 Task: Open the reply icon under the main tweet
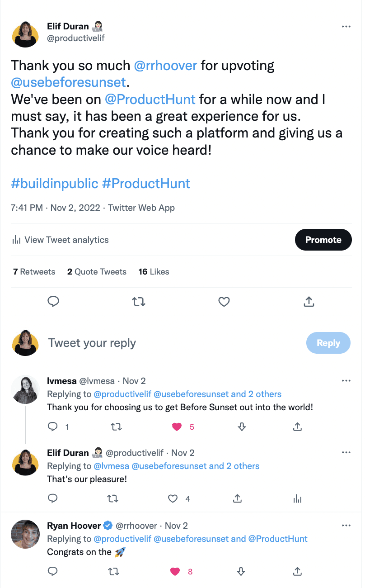(53, 302)
